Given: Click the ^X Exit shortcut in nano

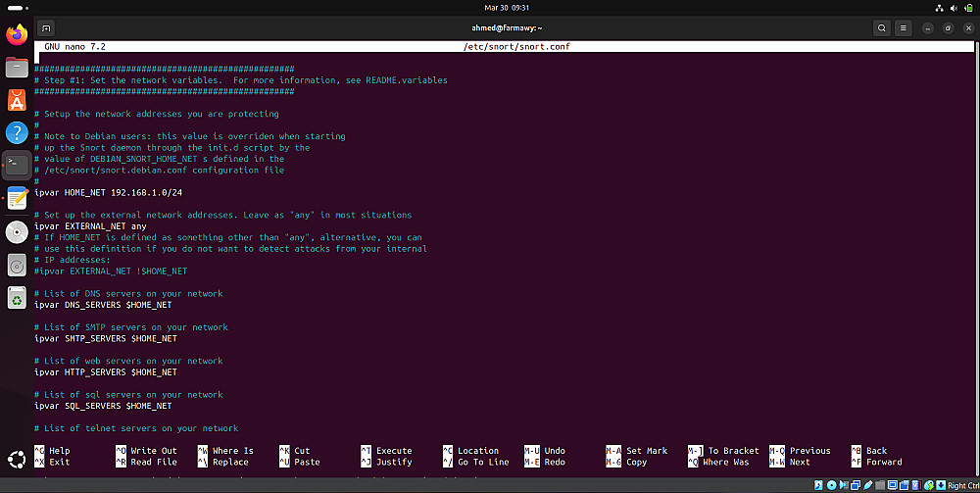Looking at the screenshot, I should pyautogui.click(x=52, y=462).
